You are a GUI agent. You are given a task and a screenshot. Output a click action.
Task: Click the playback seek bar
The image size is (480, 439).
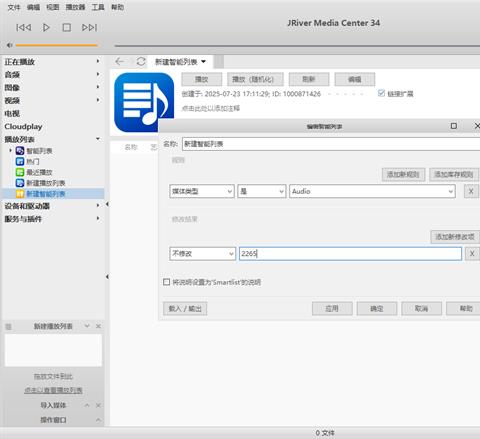tap(297, 46)
